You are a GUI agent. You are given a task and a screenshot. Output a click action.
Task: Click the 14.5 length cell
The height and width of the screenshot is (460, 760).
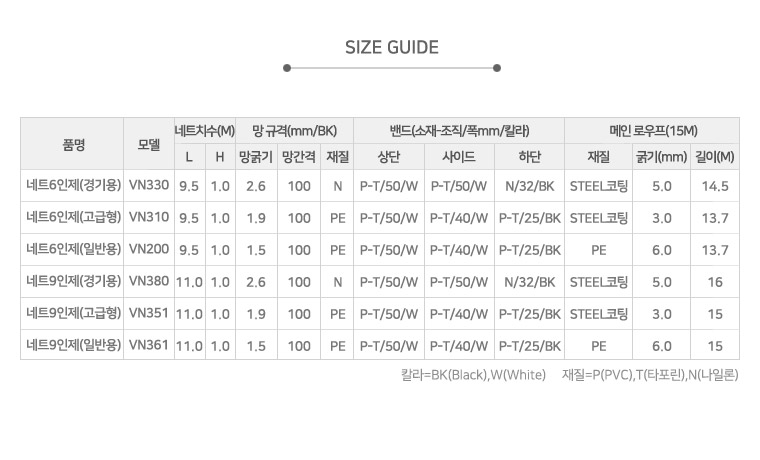[715, 186]
